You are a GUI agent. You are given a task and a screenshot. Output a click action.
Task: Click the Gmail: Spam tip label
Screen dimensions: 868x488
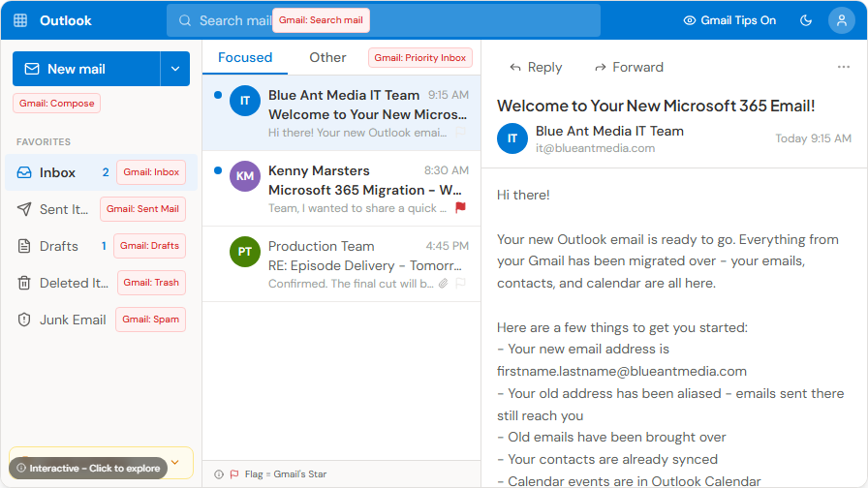(150, 320)
